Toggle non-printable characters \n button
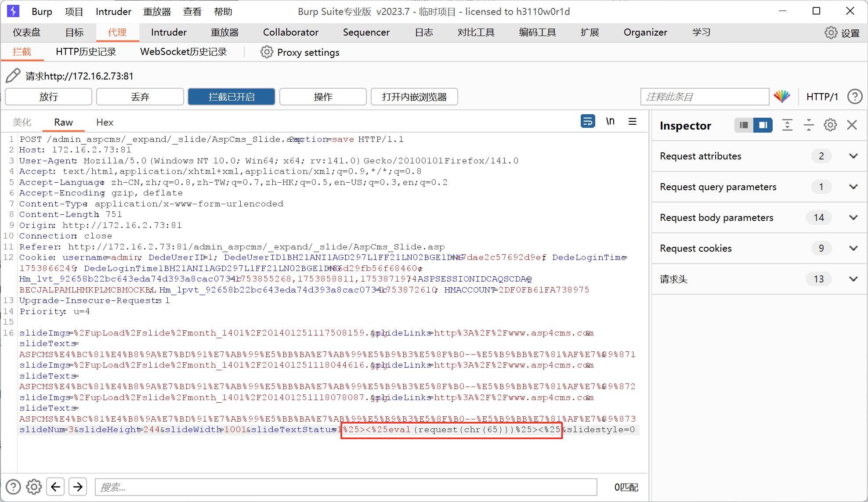This screenshot has width=868, height=502. 610,121
